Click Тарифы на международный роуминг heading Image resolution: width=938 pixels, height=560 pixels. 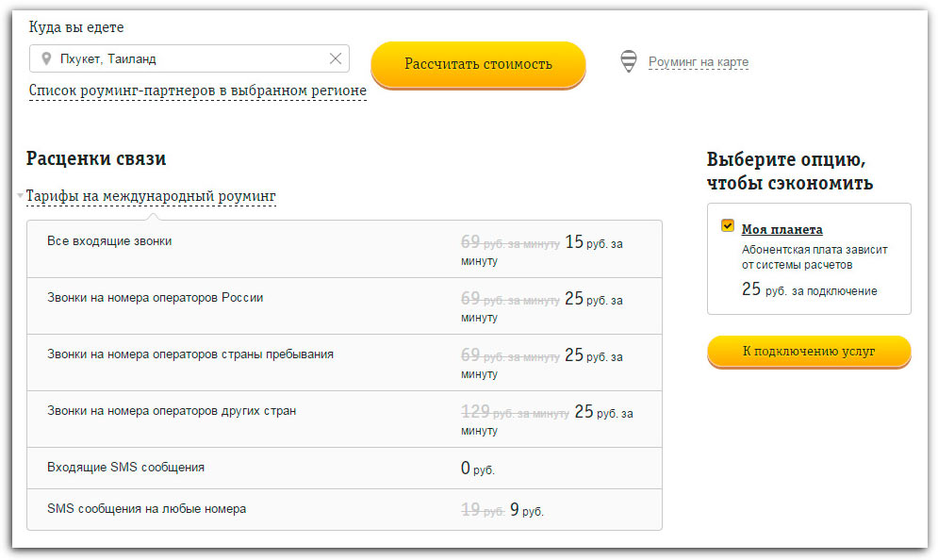151,196
